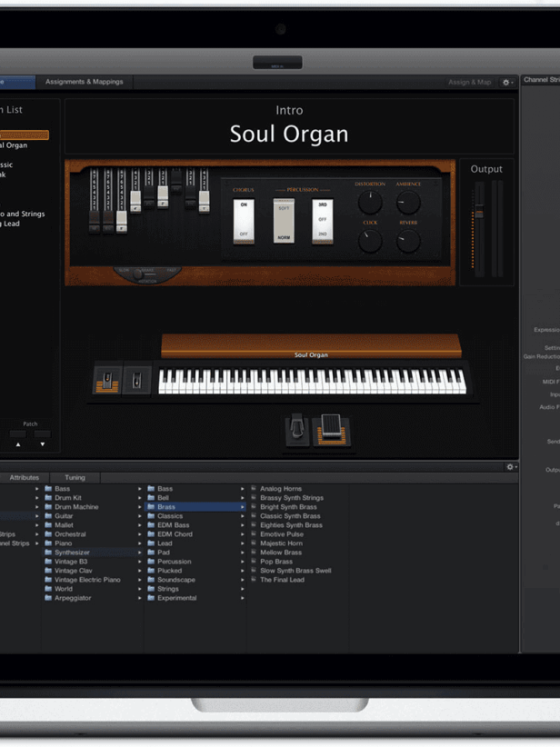This screenshot has width=560, height=747.
Task: Adjust the Output volume fader
Action: [479, 213]
